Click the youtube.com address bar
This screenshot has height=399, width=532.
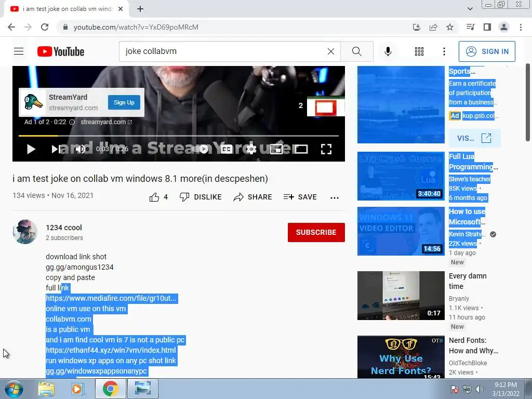234,27
